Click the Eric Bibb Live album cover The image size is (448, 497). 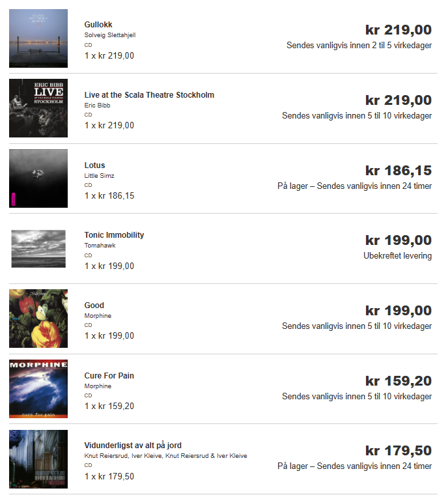point(38,108)
